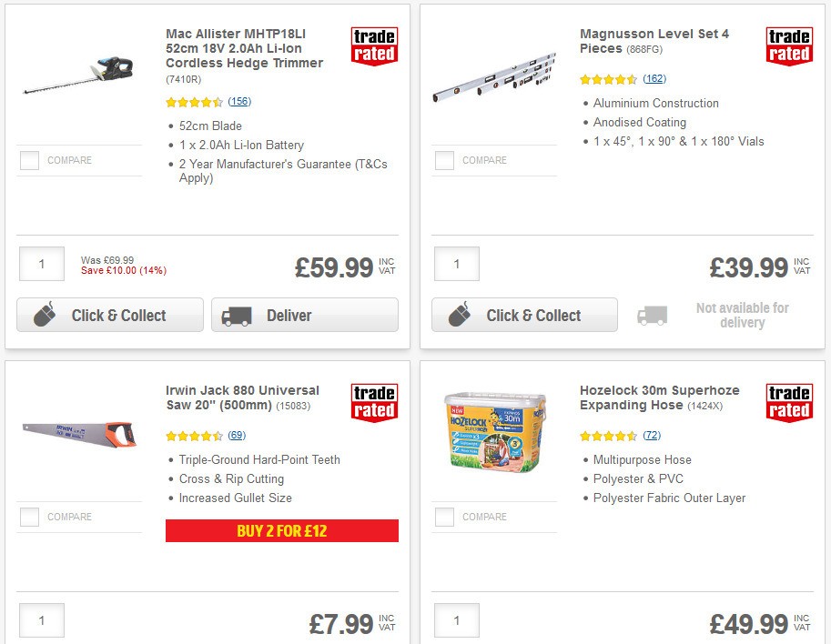
Task: Click the Trade Rated badge on the Hozelock hose
Action: (x=788, y=400)
